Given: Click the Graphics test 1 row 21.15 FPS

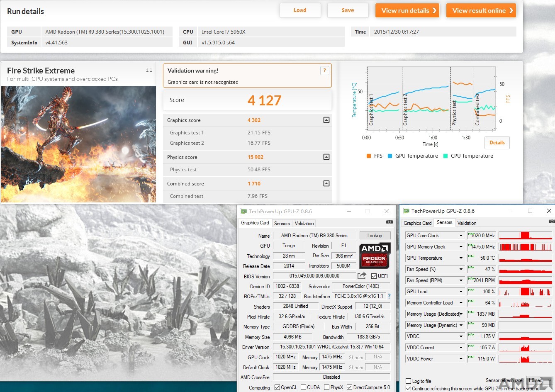Looking at the screenshot, I should point(247,133).
